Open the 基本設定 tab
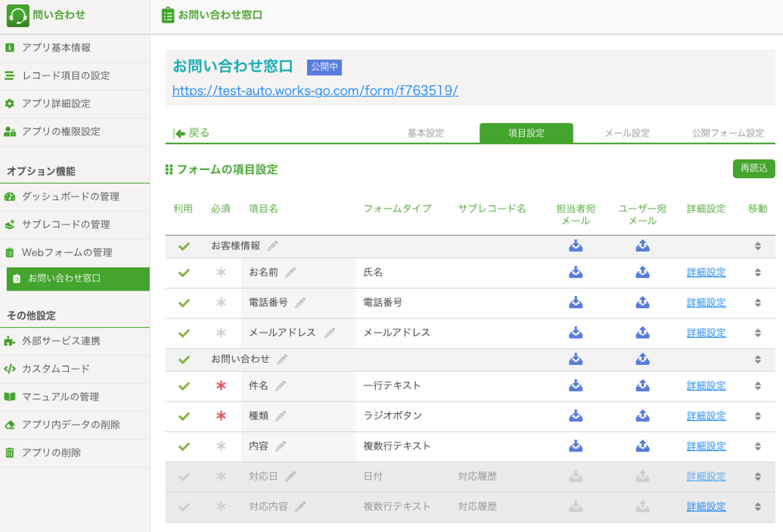 point(425,133)
